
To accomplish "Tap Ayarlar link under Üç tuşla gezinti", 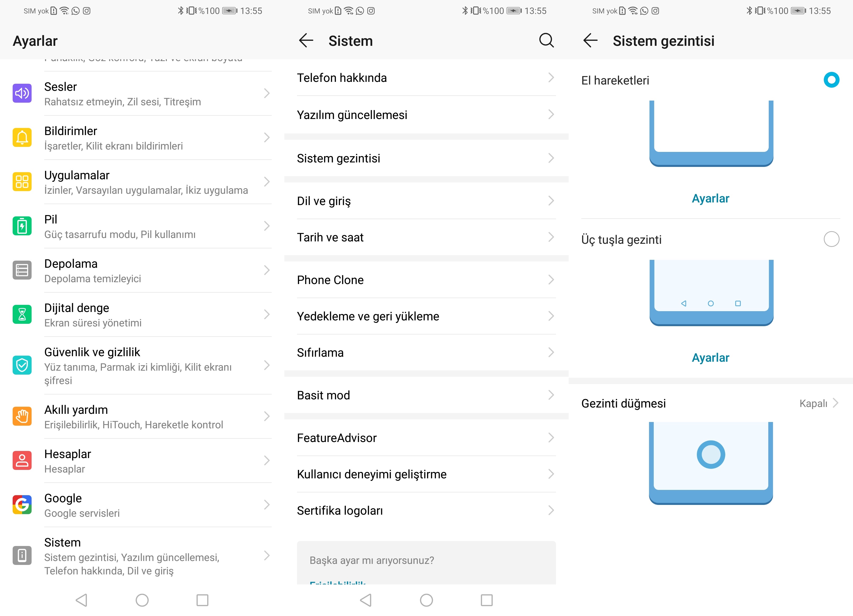I will pyautogui.click(x=710, y=358).
